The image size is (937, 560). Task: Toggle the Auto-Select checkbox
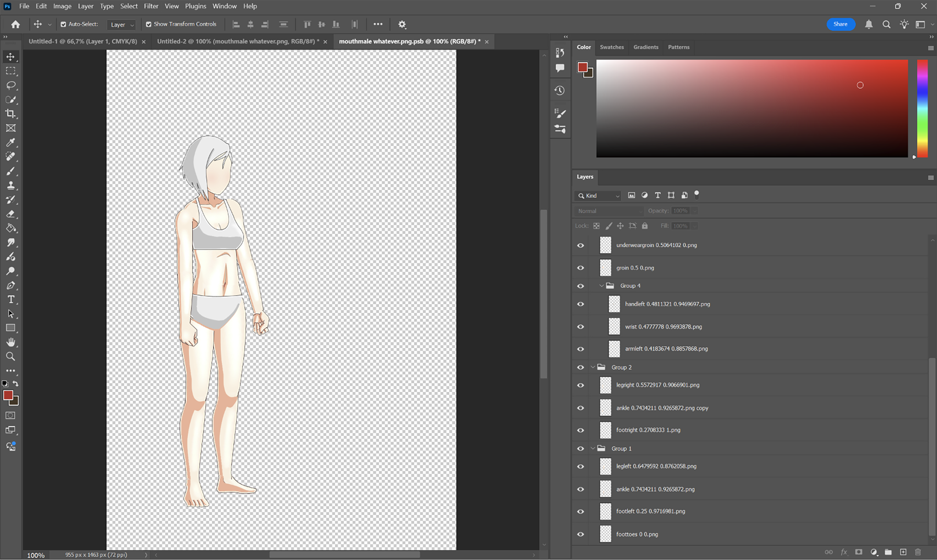[x=63, y=24]
